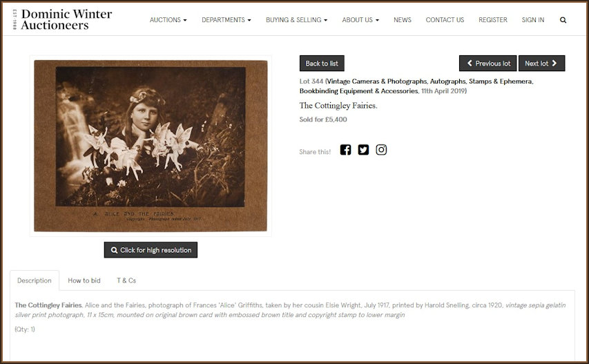Viewport: 589px width, 364px height.
Task: Open the Contact Us page
Action: 445,20
